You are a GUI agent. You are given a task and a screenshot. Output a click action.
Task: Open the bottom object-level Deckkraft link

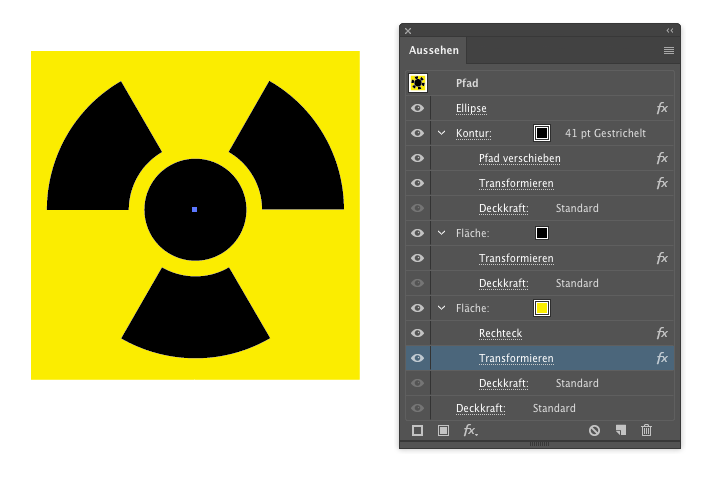[x=481, y=409]
